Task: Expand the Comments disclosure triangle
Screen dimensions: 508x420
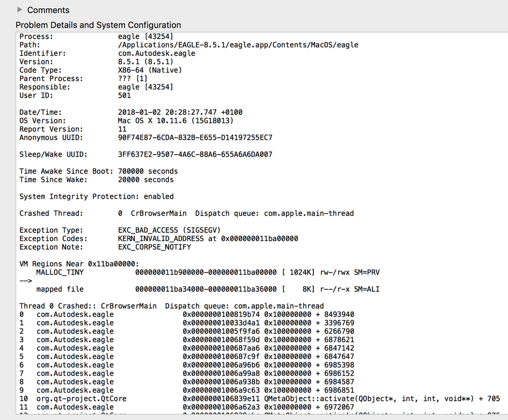Action: click(x=20, y=10)
